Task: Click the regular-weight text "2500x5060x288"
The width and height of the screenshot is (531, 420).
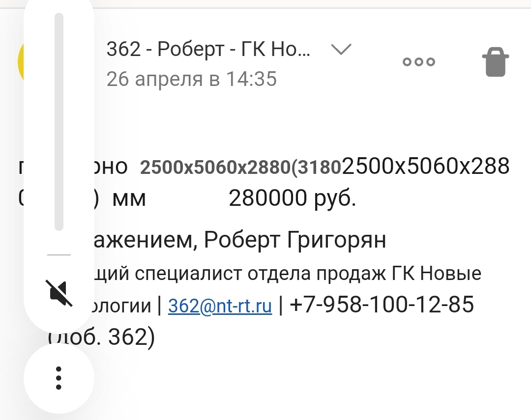Action: 426,167
